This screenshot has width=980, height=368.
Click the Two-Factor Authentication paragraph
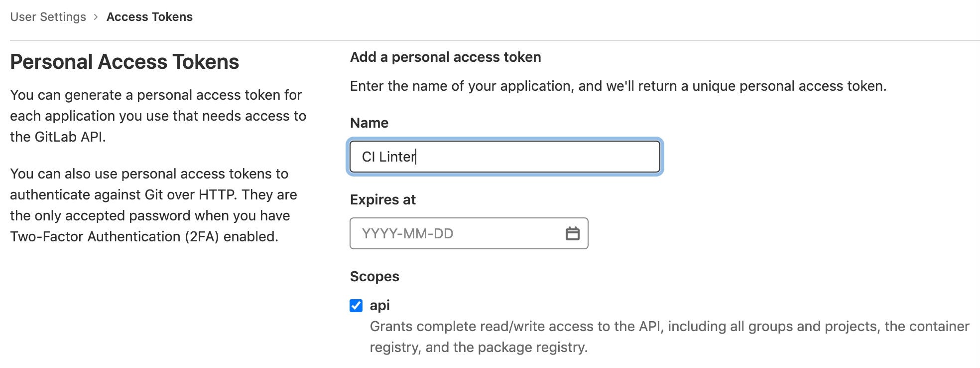coord(153,205)
